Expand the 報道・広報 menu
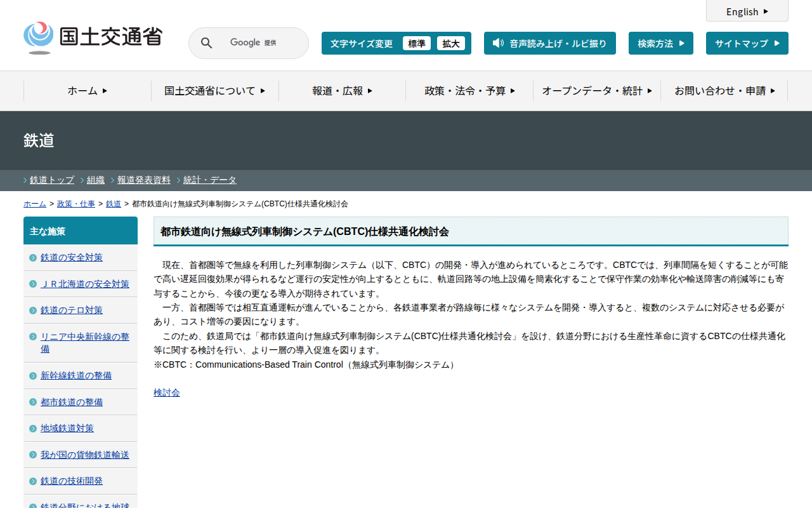Image resolution: width=812 pixels, height=508 pixels. click(342, 91)
